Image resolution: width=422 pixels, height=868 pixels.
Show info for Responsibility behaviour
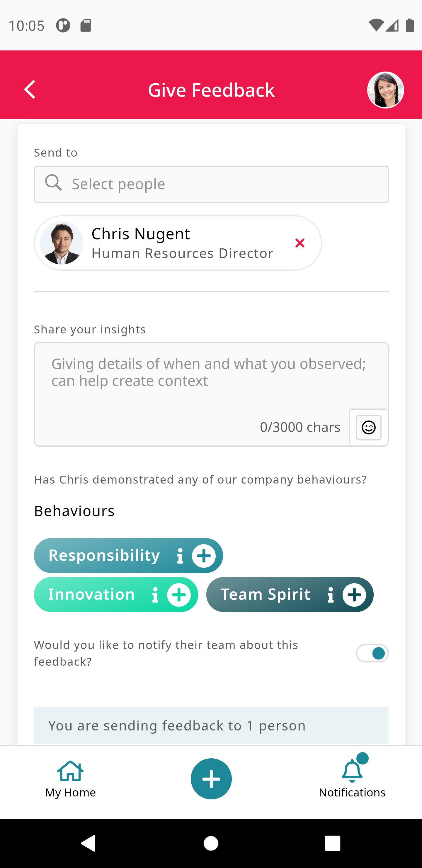click(x=180, y=556)
